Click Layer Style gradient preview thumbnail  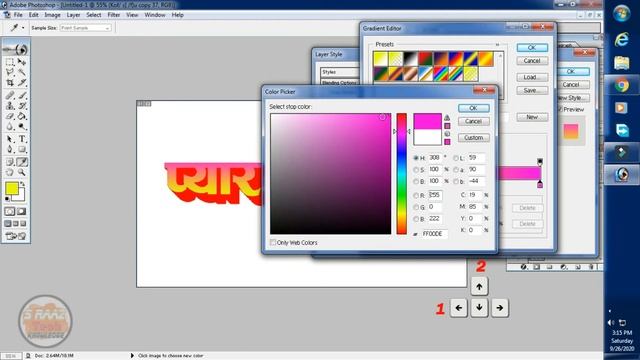(571, 131)
